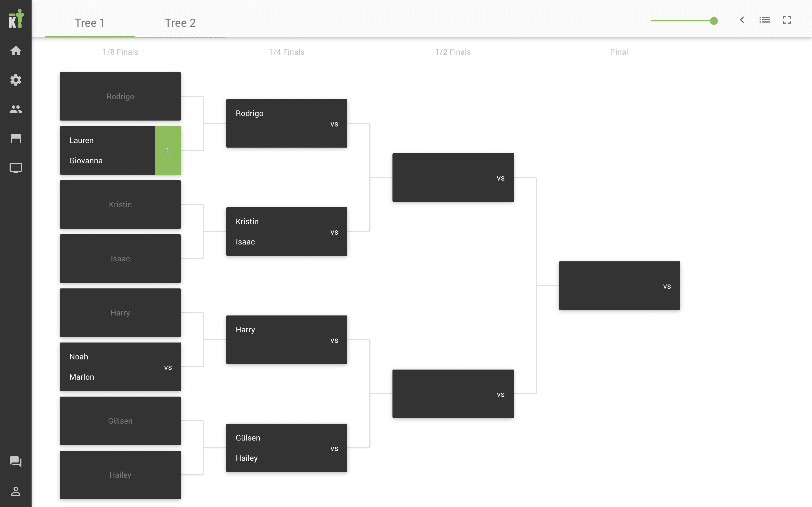Image resolution: width=812 pixels, height=507 pixels.
Task: Select the Giovanna score result button
Action: (x=168, y=161)
